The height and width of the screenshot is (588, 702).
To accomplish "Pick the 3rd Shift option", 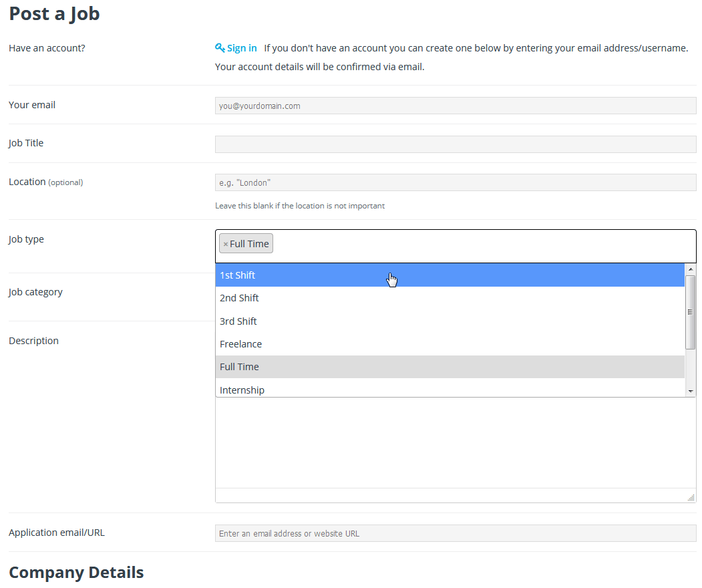I will click(x=450, y=321).
